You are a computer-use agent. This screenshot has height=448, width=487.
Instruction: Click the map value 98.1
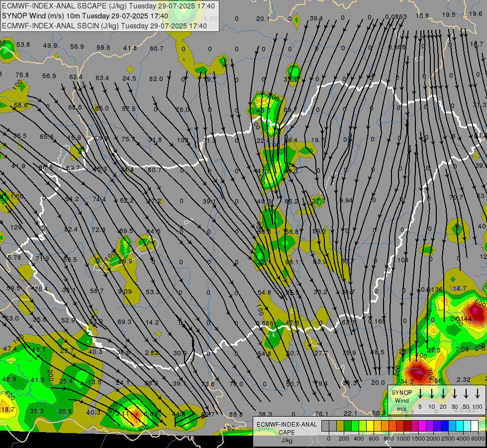[x=292, y=262]
